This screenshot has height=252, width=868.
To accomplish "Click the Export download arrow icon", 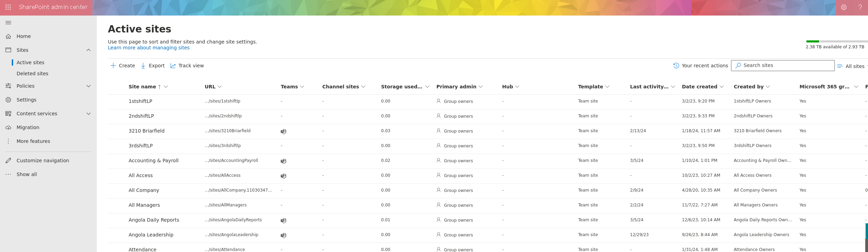I will click(143, 66).
